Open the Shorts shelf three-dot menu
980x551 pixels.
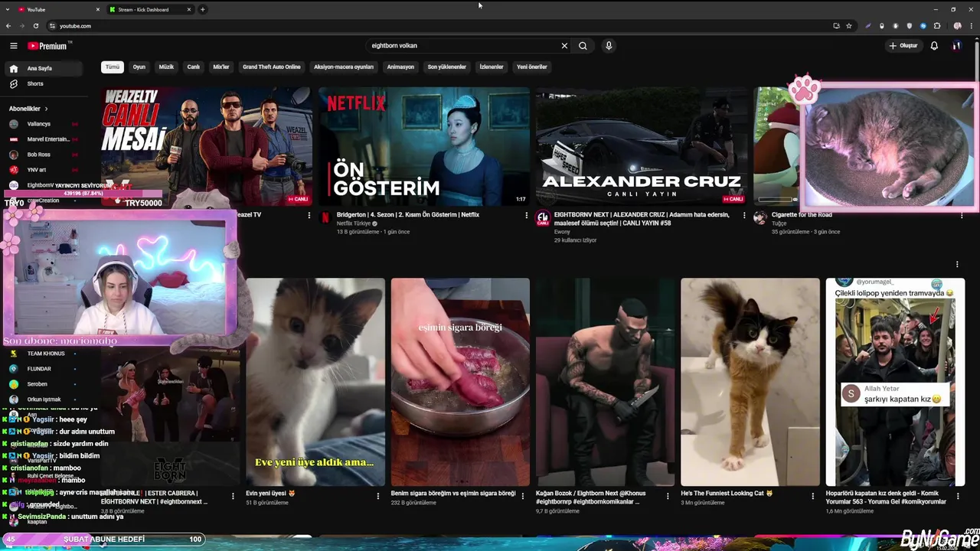click(x=957, y=265)
